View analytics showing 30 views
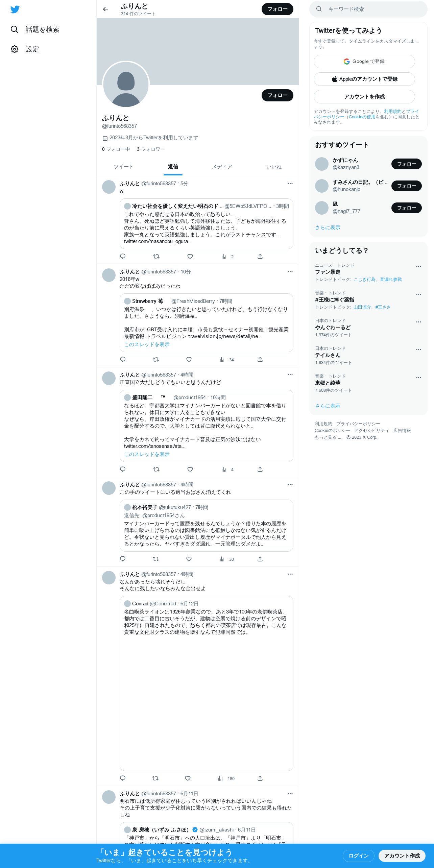This screenshot has width=434, height=868. point(226,559)
